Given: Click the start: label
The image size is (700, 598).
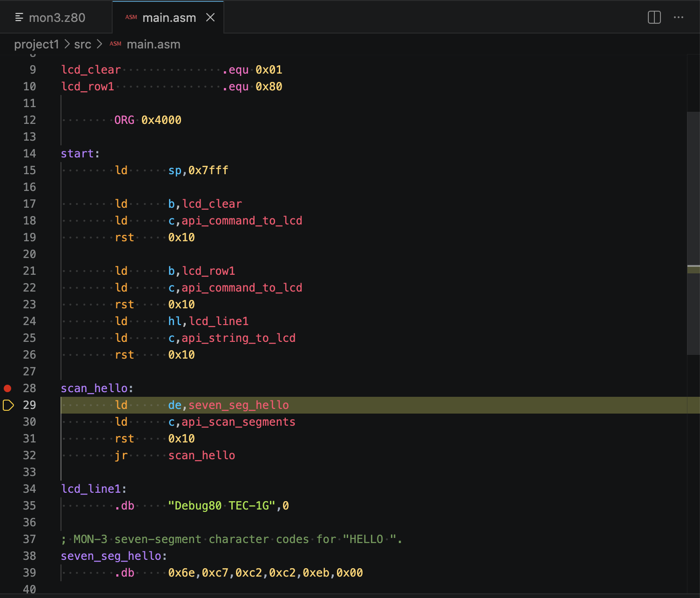Looking at the screenshot, I should click(80, 154).
